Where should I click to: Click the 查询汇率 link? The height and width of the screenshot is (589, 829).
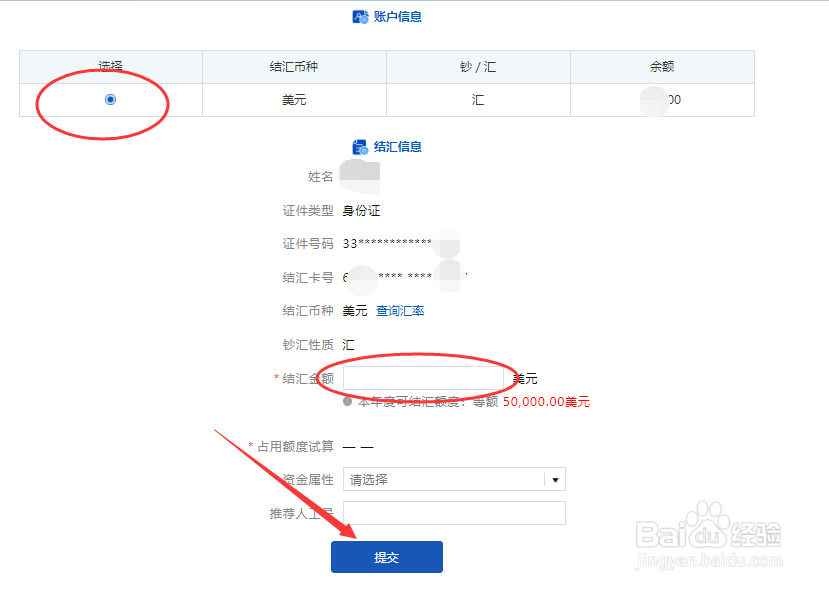tap(400, 311)
